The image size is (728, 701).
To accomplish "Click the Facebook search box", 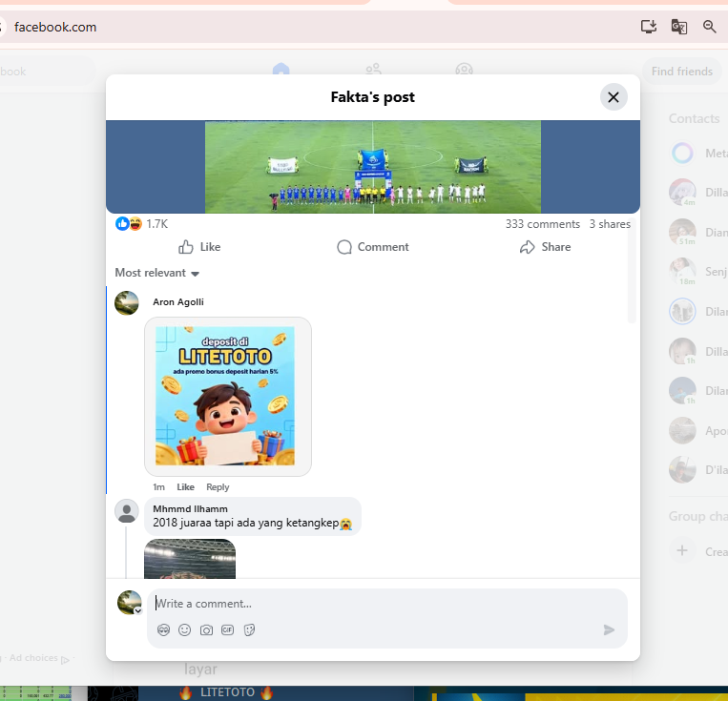I will [x=47, y=72].
